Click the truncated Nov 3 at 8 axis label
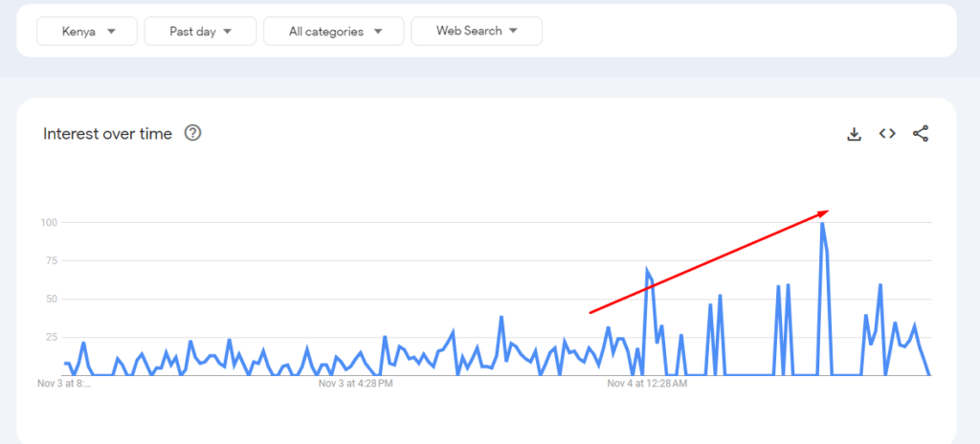This screenshot has width=980, height=444. tap(64, 384)
